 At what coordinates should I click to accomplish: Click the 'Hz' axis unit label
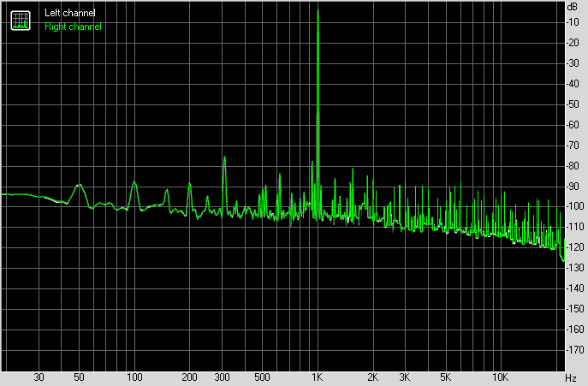click(x=571, y=378)
